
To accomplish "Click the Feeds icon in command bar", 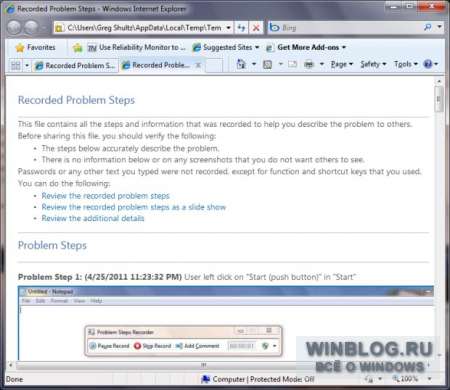I will click(267, 64).
